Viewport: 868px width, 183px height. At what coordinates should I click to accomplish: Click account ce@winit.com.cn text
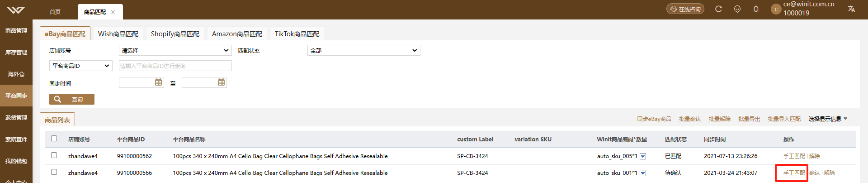[x=809, y=4]
